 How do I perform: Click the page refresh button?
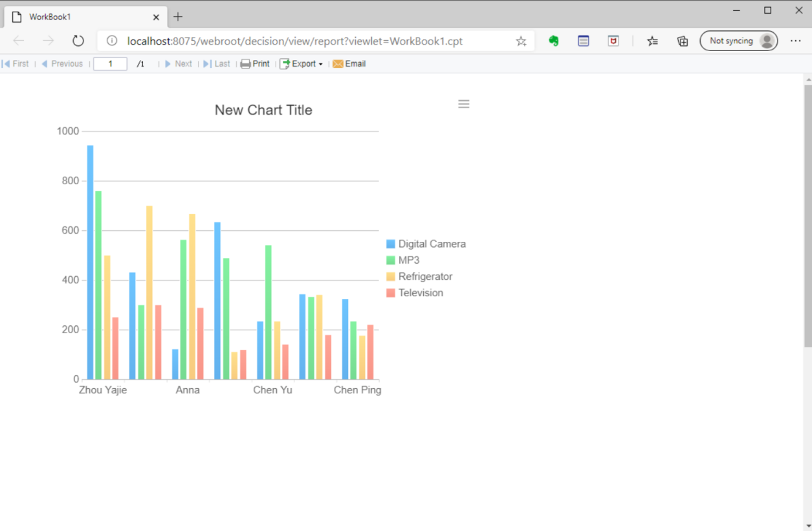78,40
